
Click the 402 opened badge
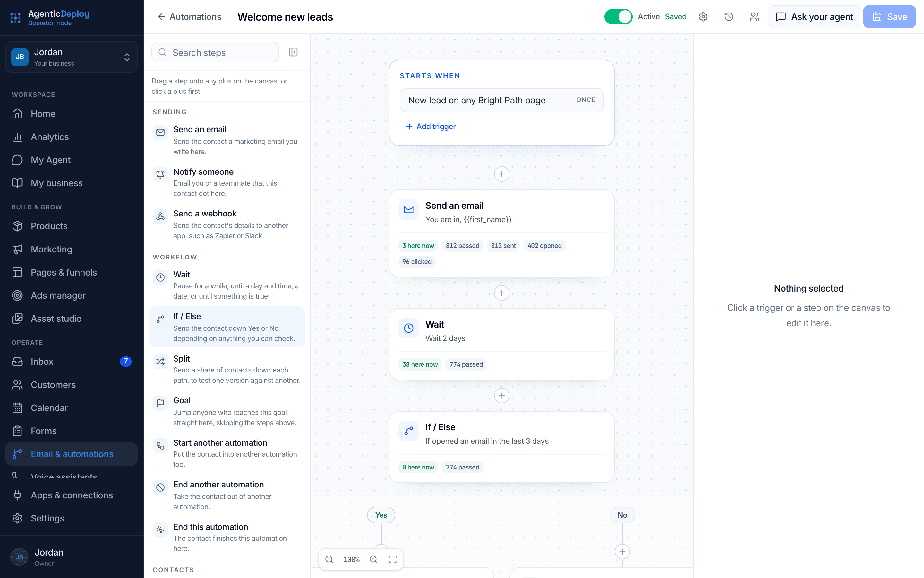click(x=544, y=246)
